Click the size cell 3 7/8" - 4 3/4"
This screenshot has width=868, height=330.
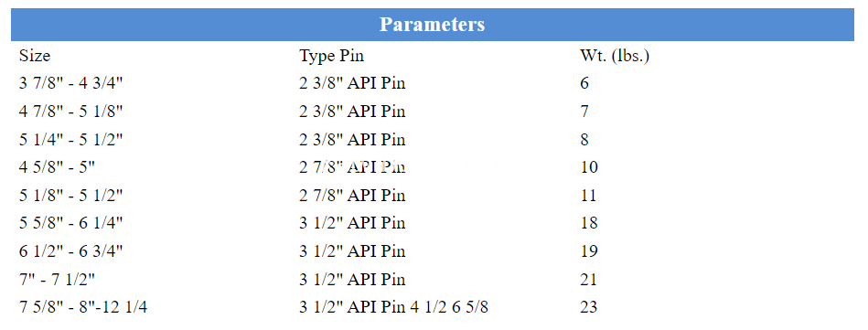(70, 83)
